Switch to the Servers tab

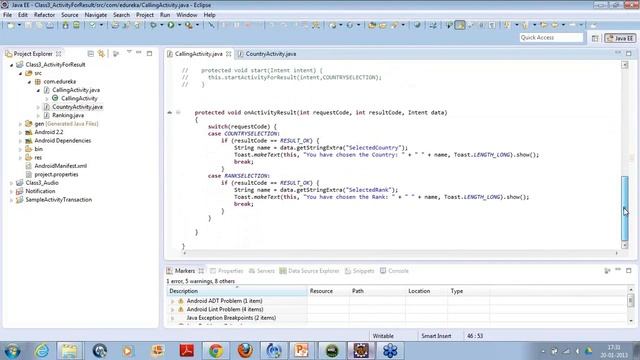(x=262, y=271)
